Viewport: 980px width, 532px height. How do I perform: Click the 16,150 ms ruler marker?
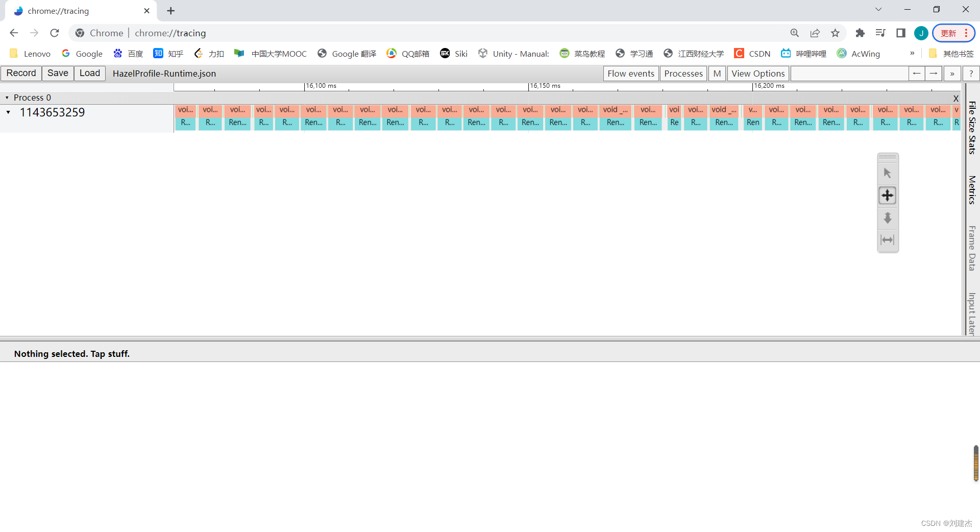point(545,86)
